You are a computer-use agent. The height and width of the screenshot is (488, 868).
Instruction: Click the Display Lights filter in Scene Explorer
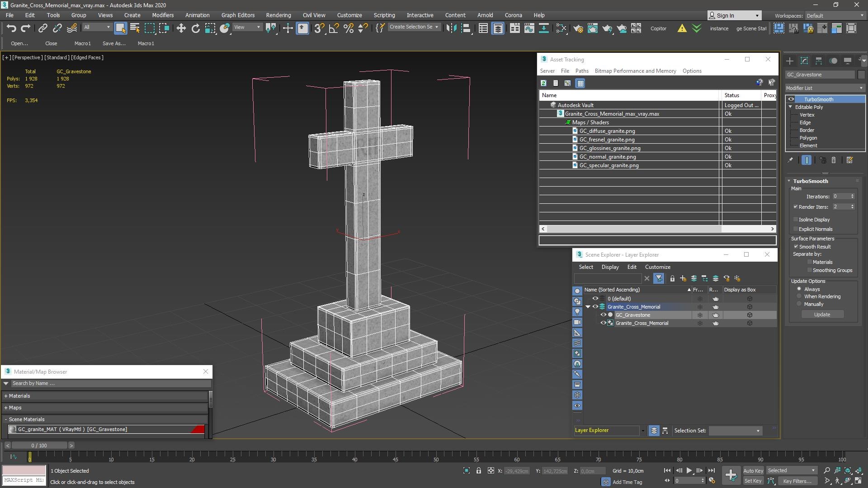coord(577,312)
